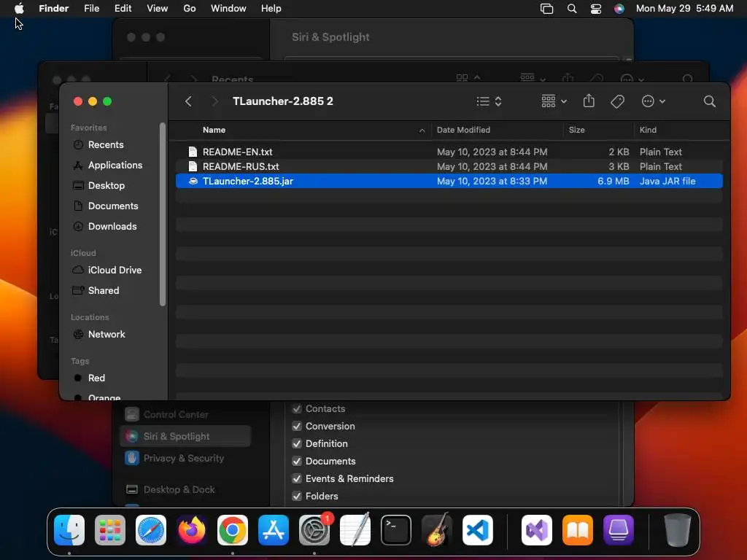Open Control Center in System Settings sidebar

click(185, 415)
